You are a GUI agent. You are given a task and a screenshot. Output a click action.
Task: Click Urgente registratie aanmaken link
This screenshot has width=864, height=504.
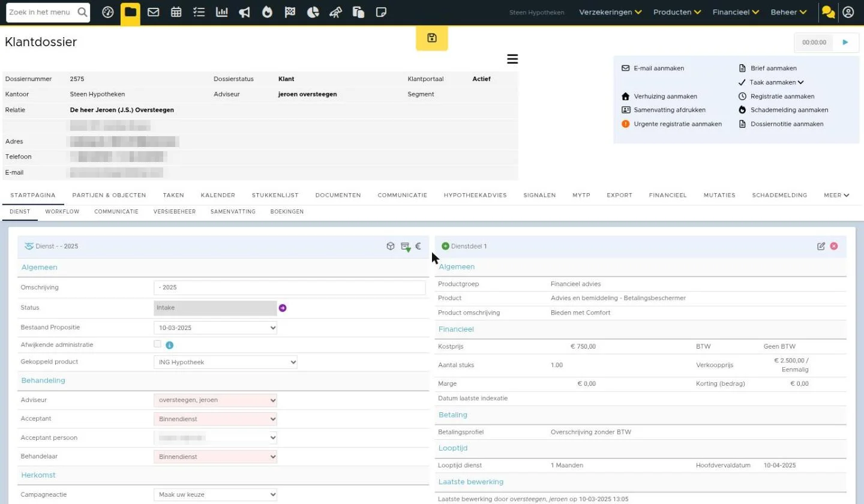tap(671, 124)
